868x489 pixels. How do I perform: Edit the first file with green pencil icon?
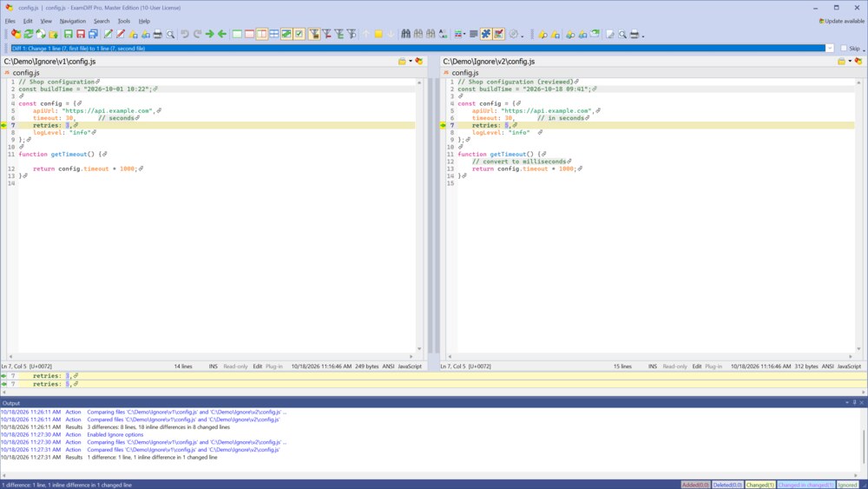(108, 35)
